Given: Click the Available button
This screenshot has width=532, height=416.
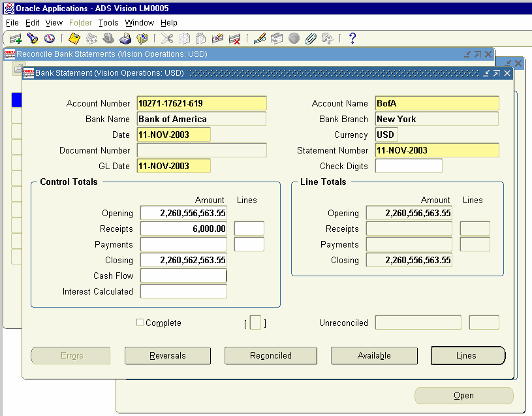Looking at the screenshot, I should [x=374, y=356].
